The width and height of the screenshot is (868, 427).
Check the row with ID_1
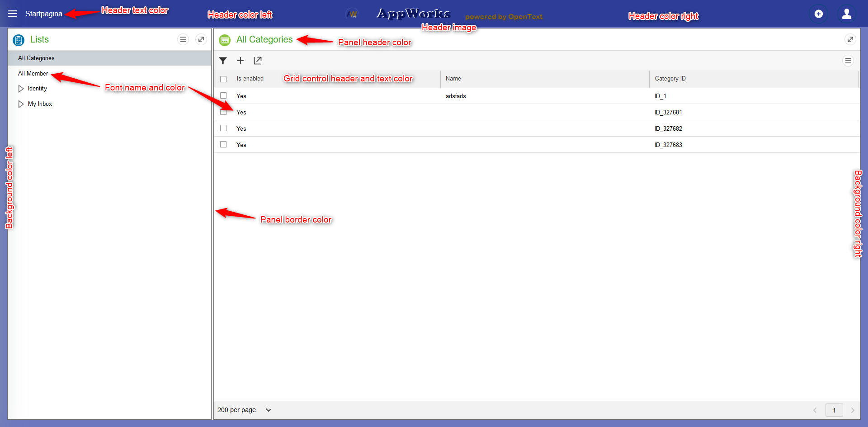[223, 96]
